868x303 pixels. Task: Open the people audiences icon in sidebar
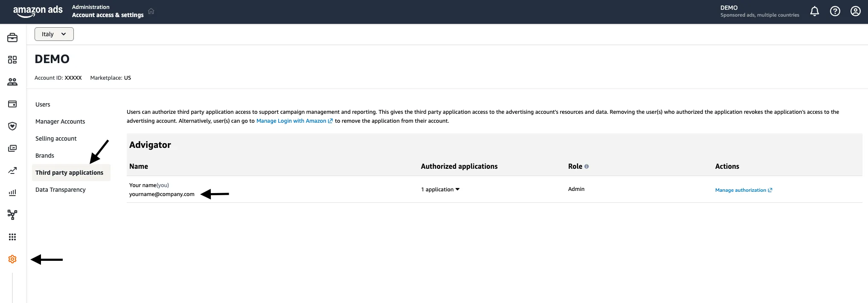[12, 82]
